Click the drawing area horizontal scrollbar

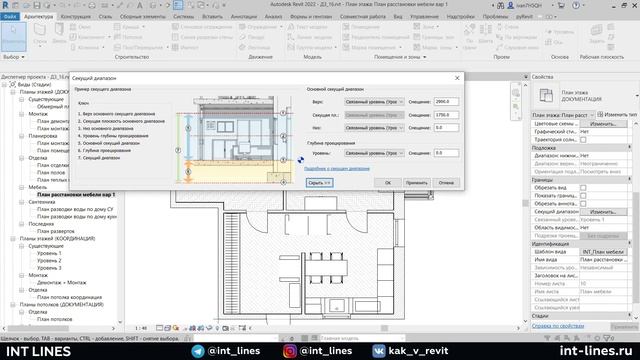(384, 328)
